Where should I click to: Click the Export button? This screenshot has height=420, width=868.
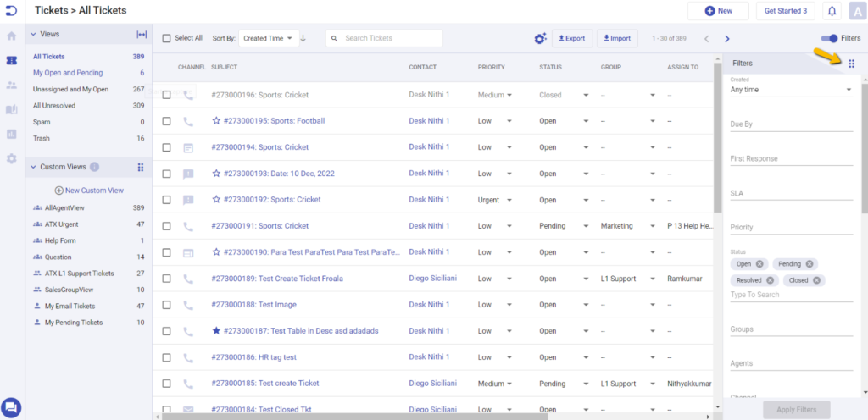[x=572, y=38]
